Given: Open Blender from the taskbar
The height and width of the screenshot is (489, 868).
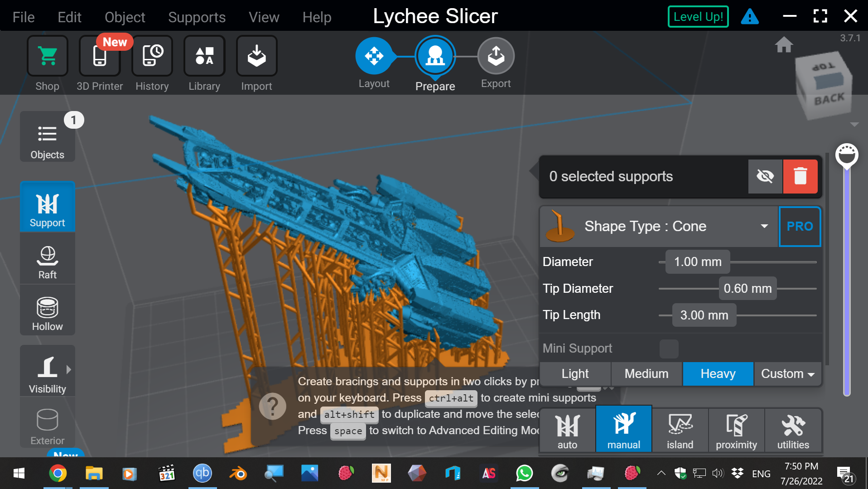Looking at the screenshot, I should point(238,474).
